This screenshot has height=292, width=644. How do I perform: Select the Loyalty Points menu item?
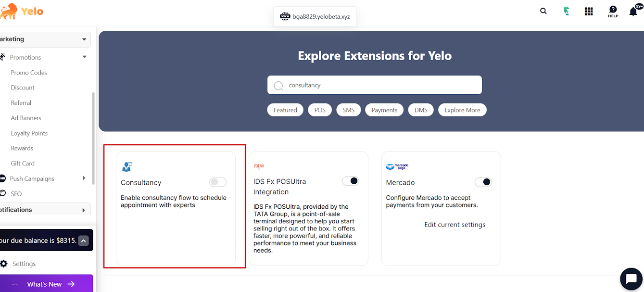pyautogui.click(x=29, y=133)
